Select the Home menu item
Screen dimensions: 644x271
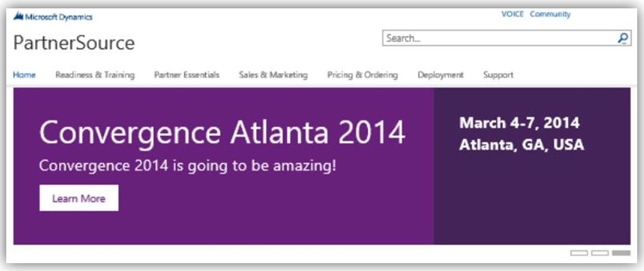24,75
